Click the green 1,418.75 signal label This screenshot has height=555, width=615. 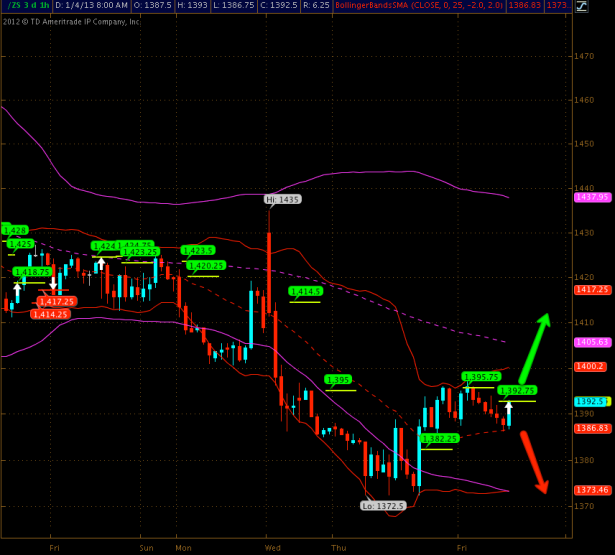[x=32, y=271]
